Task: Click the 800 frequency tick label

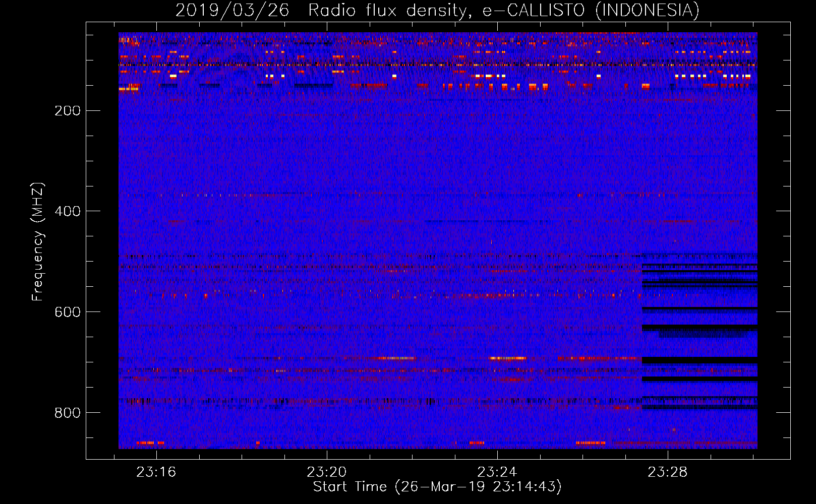Action: pyautogui.click(x=68, y=413)
